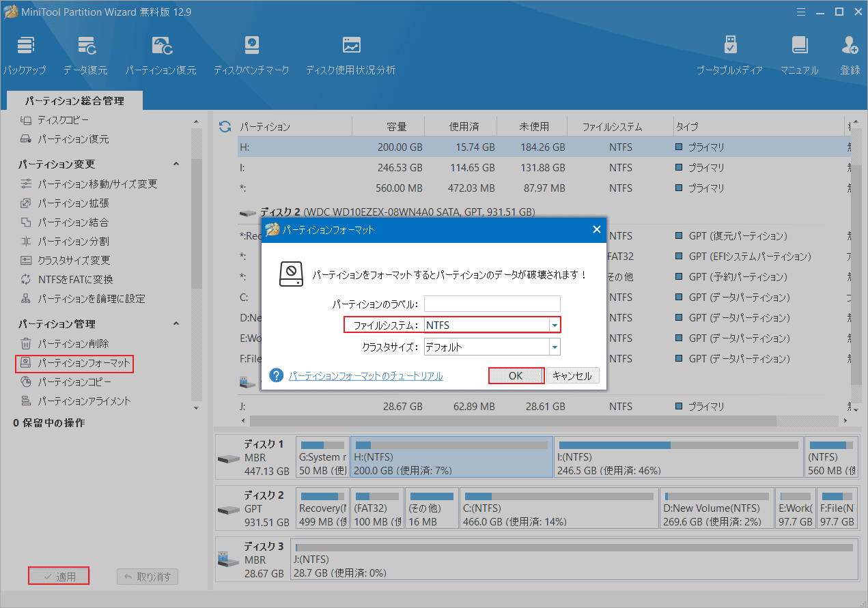Select Disk Copy (ディスクコピー) in sidebar
This screenshot has width=868, height=608.
pos(55,120)
